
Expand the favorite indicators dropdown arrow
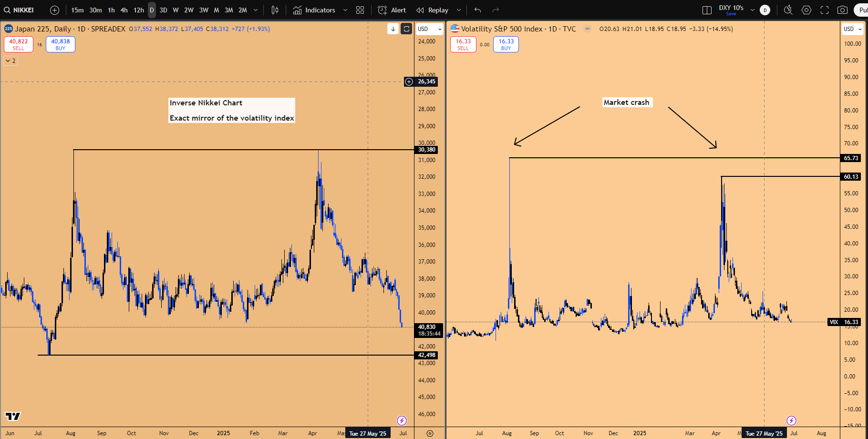tap(345, 10)
